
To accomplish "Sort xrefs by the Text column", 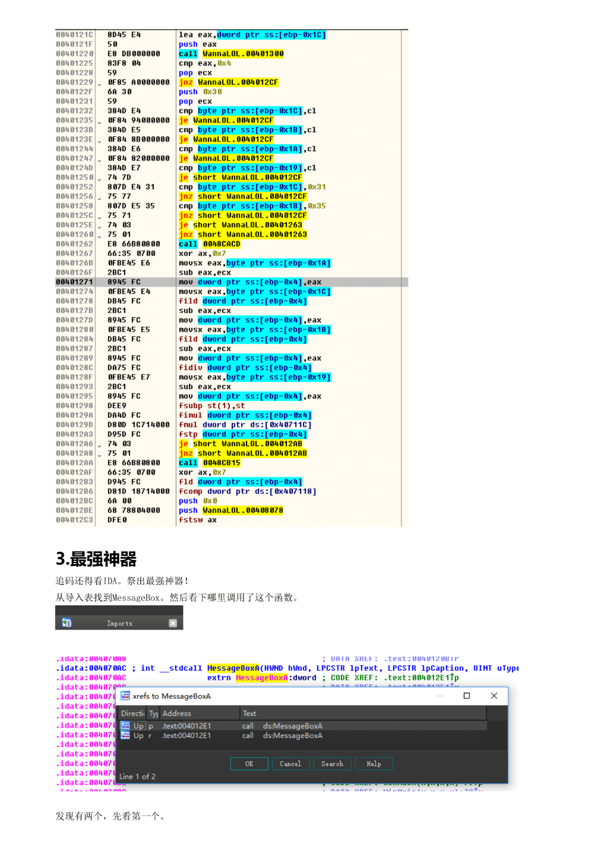I will click(x=363, y=713).
